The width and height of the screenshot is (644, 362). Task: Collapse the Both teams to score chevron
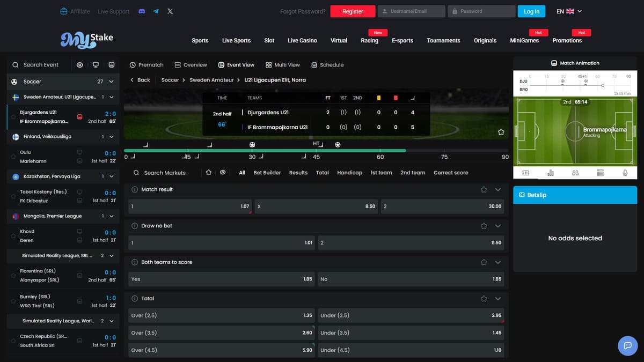point(498,262)
